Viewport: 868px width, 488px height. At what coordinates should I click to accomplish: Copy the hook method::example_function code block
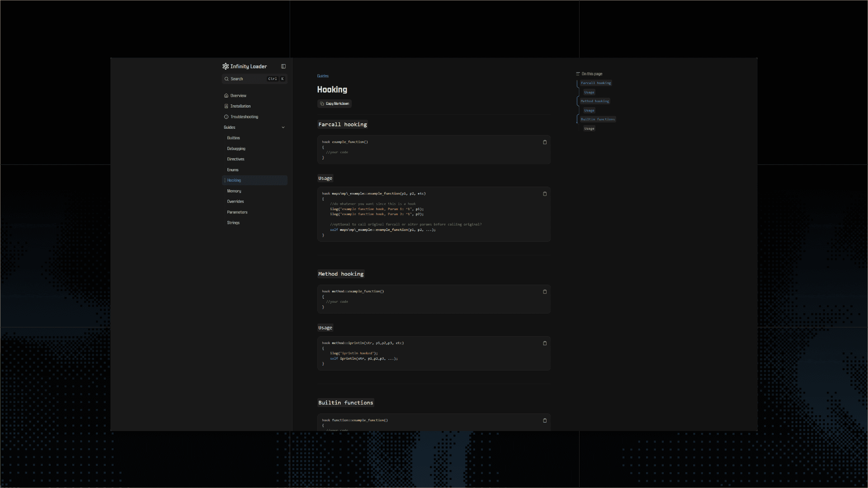pos(545,292)
